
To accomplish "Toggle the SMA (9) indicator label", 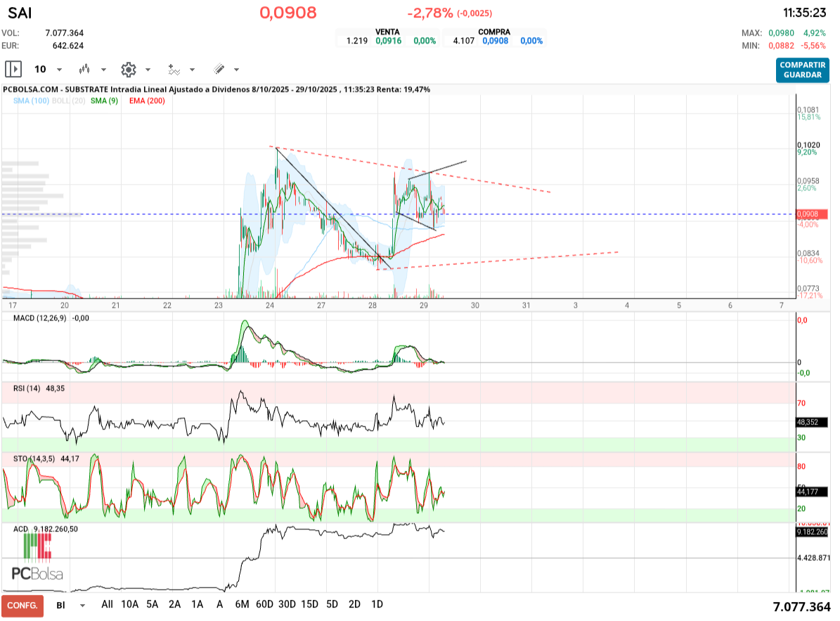I will (x=104, y=101).
